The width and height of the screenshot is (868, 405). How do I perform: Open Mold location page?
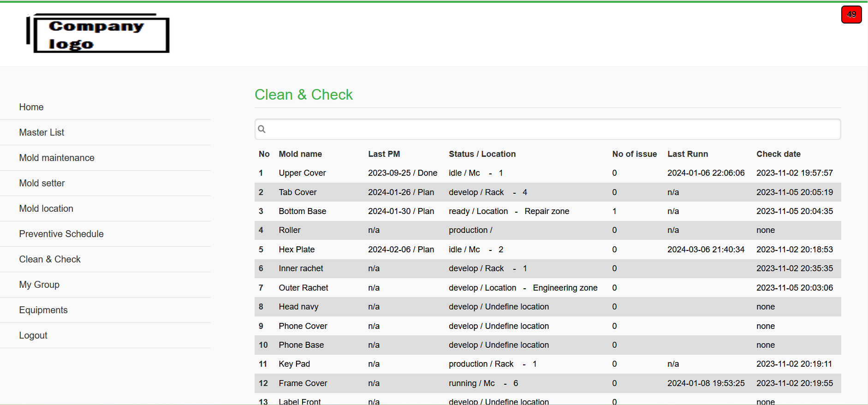point(46,208)
